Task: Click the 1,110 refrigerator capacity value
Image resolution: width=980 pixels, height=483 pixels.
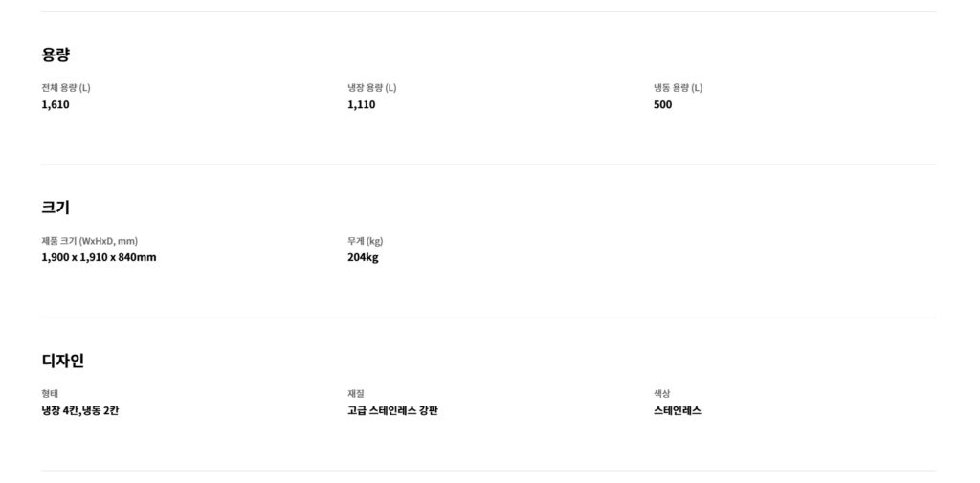Action: pyautogui.click(x=362, y=104)
